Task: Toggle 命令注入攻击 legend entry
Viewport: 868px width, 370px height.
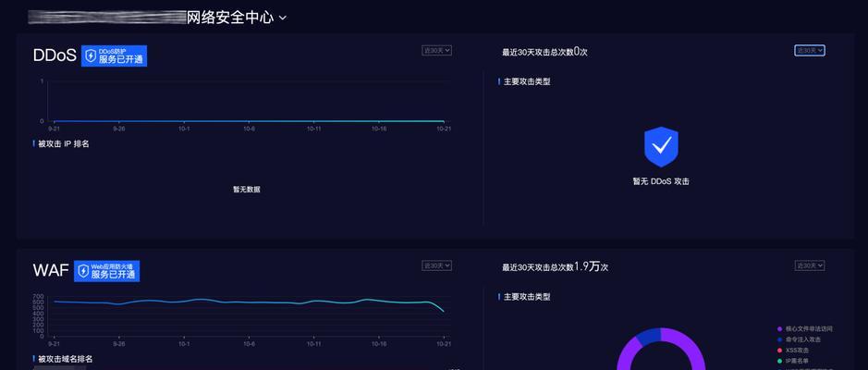Action: point(799,339)
